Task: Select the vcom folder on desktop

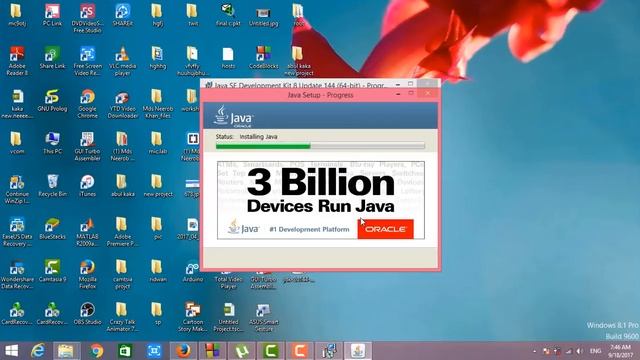Action: (17, 143)
